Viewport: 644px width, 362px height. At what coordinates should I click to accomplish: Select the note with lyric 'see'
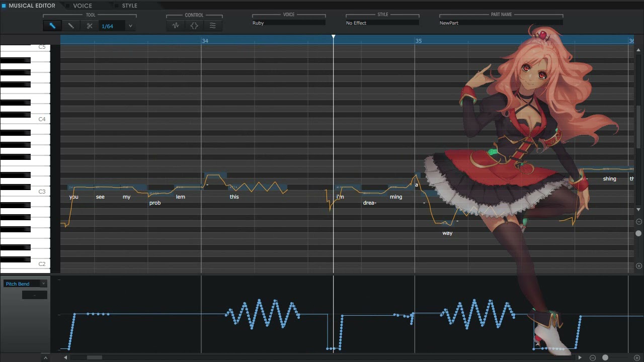107,188
